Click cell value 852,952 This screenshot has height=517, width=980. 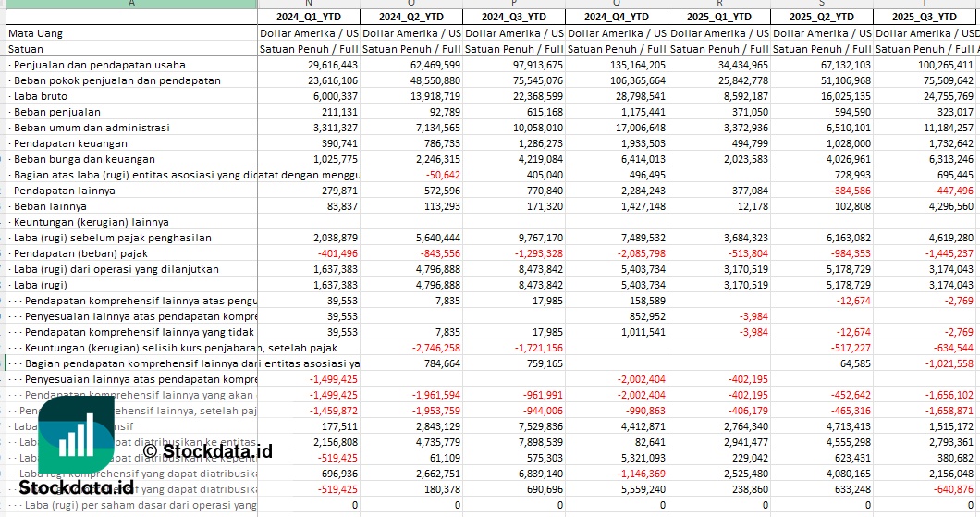click(x=647, y=316)
